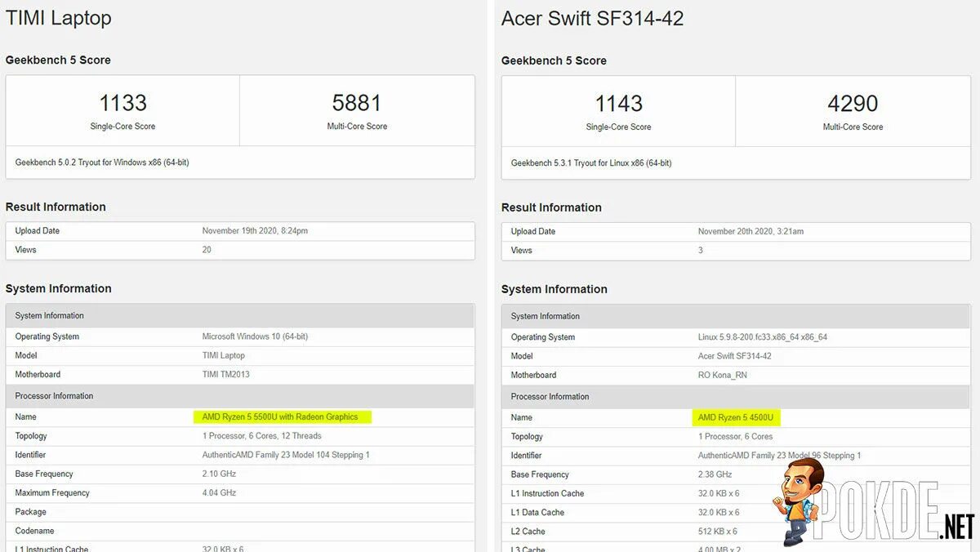The width and height of the screenshot is (980, 552).
Task: Select topology '1 Processor, 6 Cores, 12 Threads'
Action: (x=262, y=436)
